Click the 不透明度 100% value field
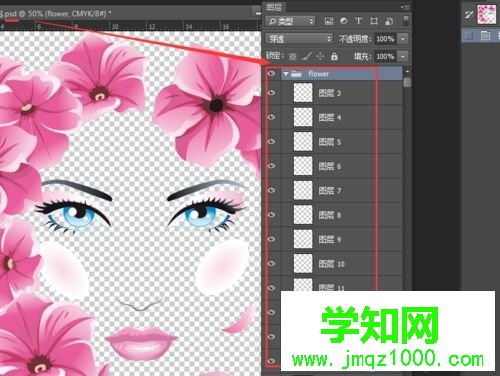Image resolution: width=500 pixels, height=376 pixels. [386, 39]
